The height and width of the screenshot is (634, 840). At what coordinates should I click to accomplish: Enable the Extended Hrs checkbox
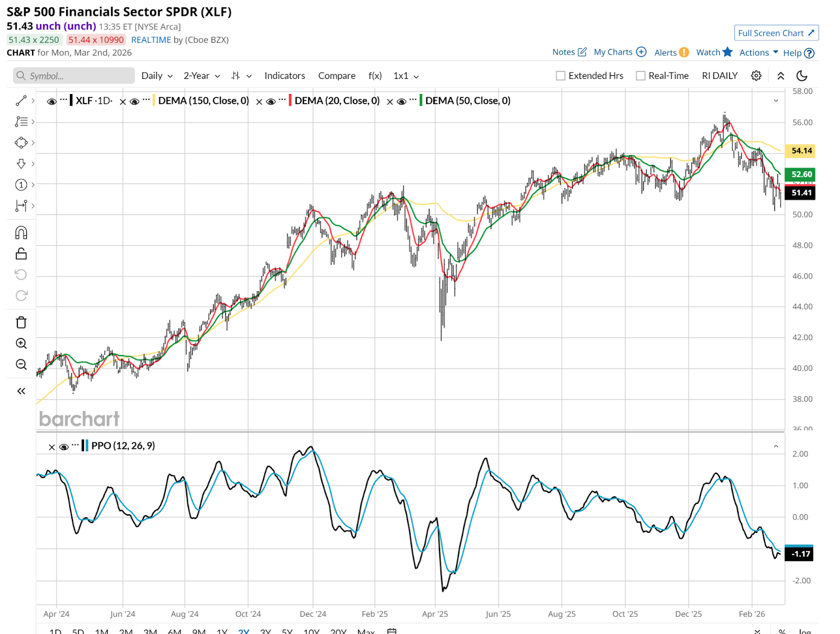coord(561,76)
